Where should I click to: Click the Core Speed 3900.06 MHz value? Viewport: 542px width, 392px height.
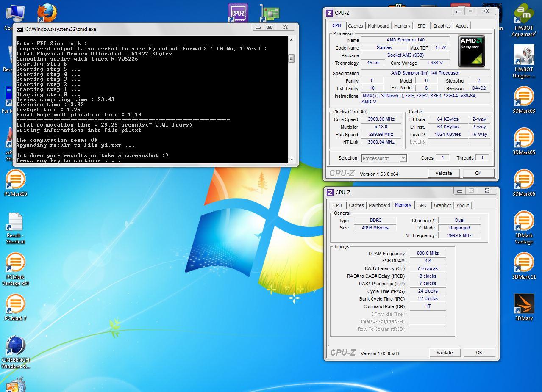(381, 119)
